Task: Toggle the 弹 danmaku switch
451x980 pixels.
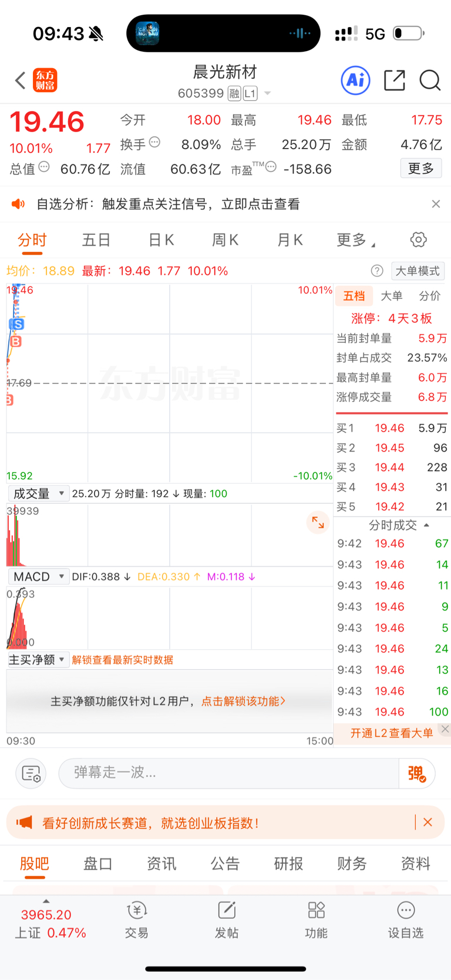Action: click(417, 773)
